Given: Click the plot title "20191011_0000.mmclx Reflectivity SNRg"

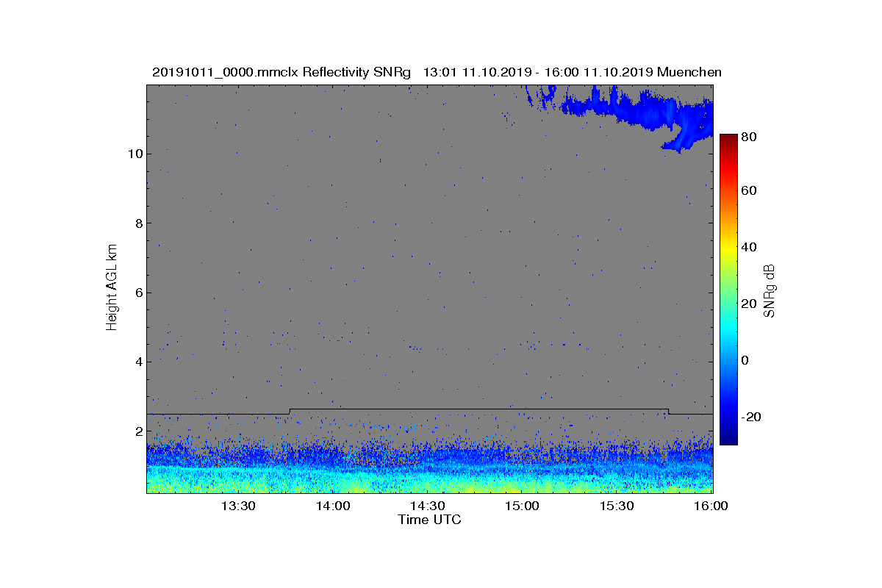Looking at the screenshot, I should pos(282,72).
